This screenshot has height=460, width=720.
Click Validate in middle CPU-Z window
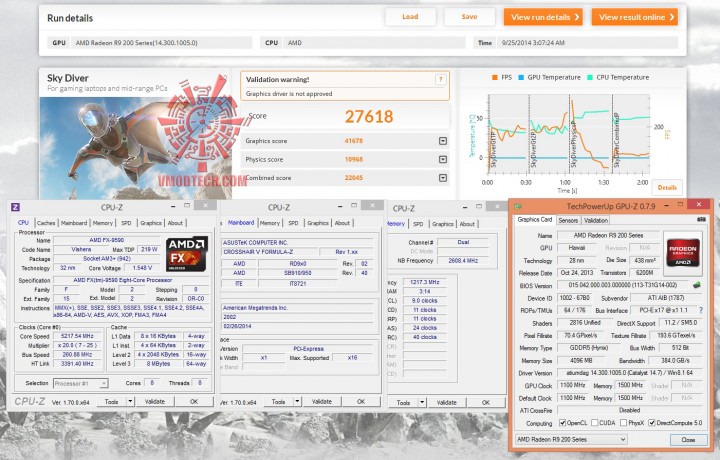click(x=322, y=402)
